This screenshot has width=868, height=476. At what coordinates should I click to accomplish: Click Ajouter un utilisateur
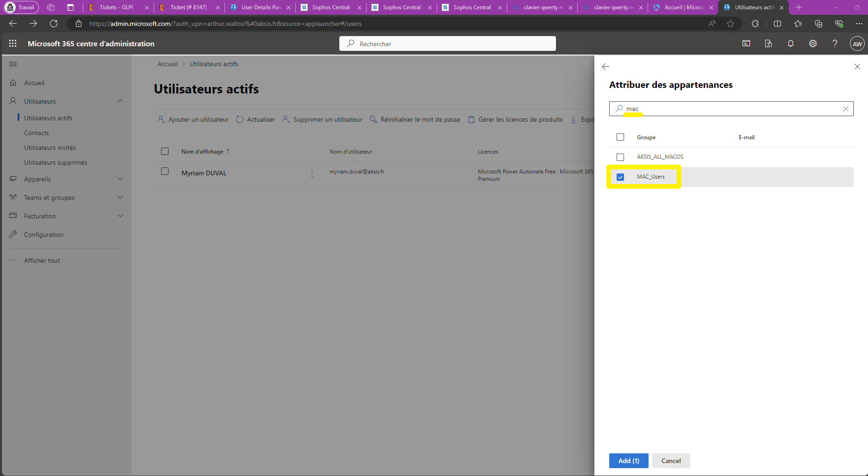click(x=193, y=119)
